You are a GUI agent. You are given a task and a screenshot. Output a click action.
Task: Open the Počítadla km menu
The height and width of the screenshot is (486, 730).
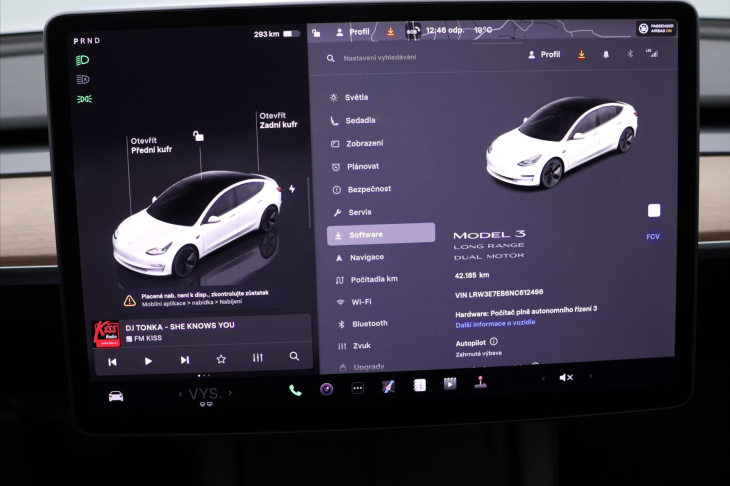pos(367,279)
